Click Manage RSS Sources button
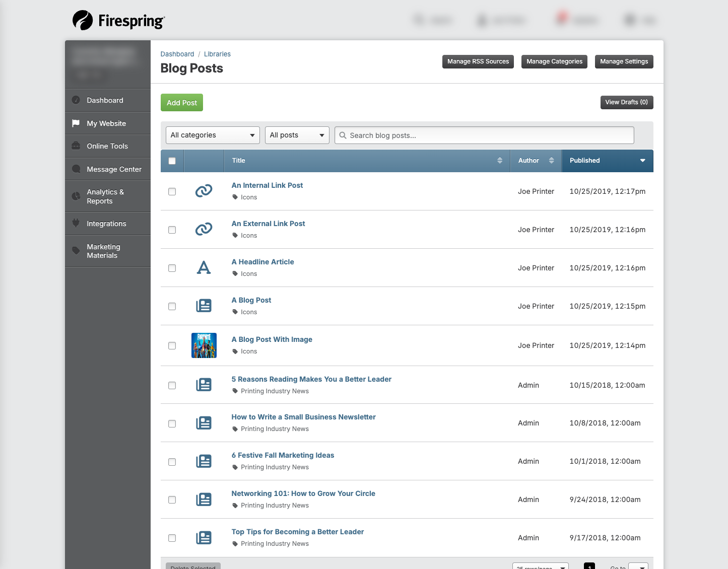Screen dimensions: 728x569 [478, 61]
